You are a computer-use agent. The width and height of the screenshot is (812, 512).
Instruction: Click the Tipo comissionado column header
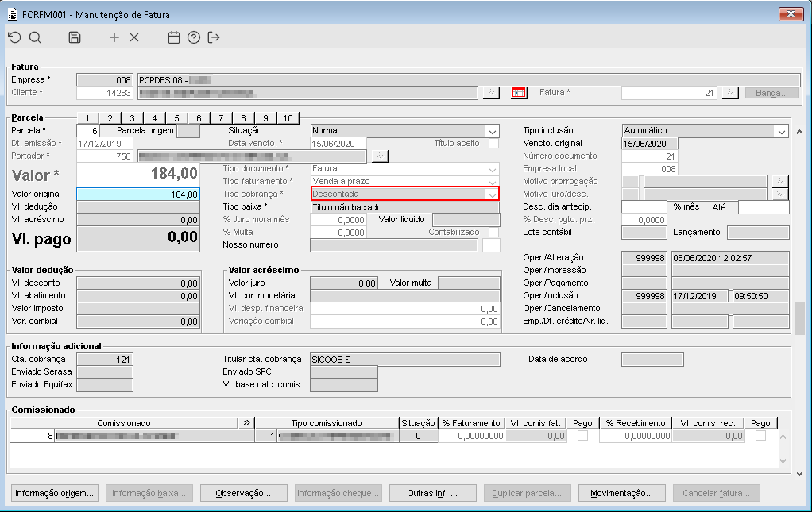tap(327, 423)
